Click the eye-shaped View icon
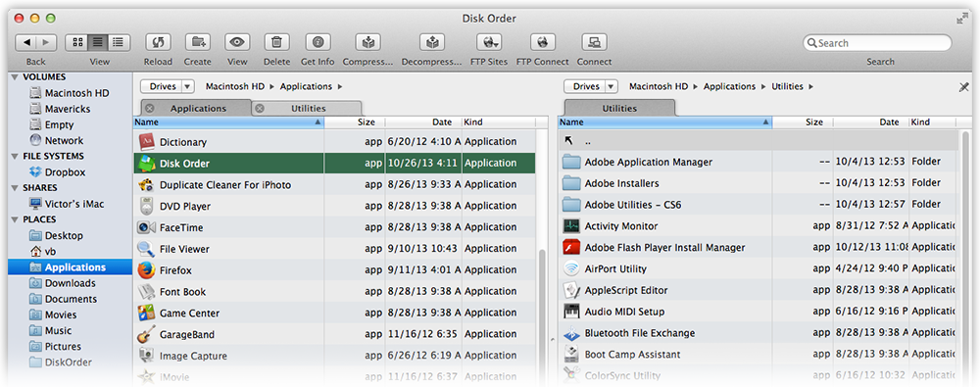980x387 pixels. (x=237, y=42)
